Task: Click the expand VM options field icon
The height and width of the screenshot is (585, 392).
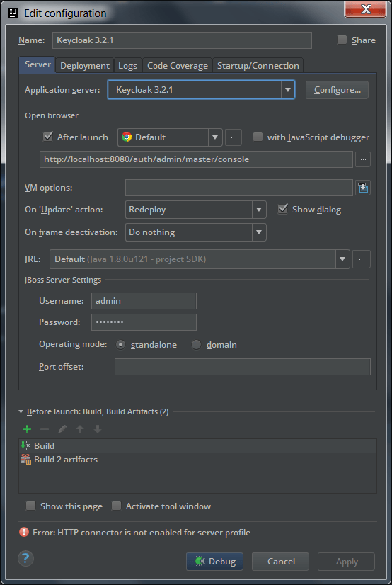Action: (363, 188)
